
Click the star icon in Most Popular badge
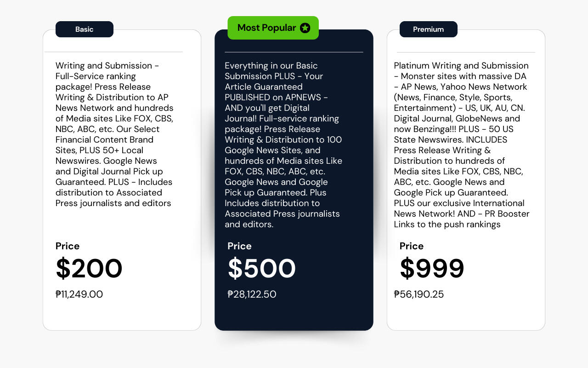point(305,28)
